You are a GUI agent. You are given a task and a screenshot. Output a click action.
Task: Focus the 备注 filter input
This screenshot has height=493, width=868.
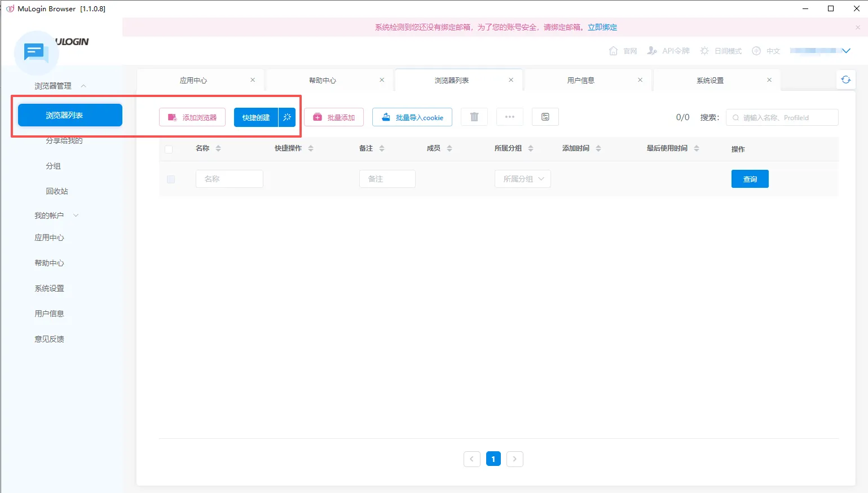coord(387,179)
